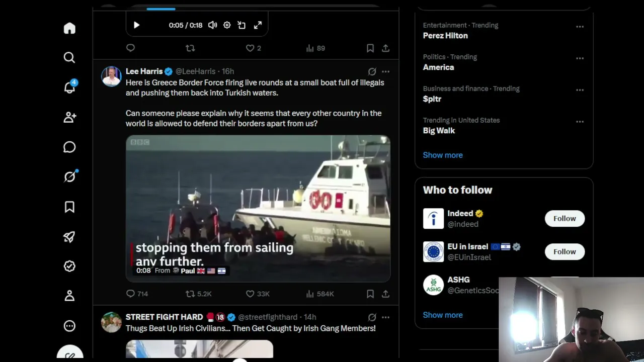Viewport: 644px width, 362px height.
Task: Repost Lee Harris's post with 5.2K reposts
Action: click(x=199, y=294)
